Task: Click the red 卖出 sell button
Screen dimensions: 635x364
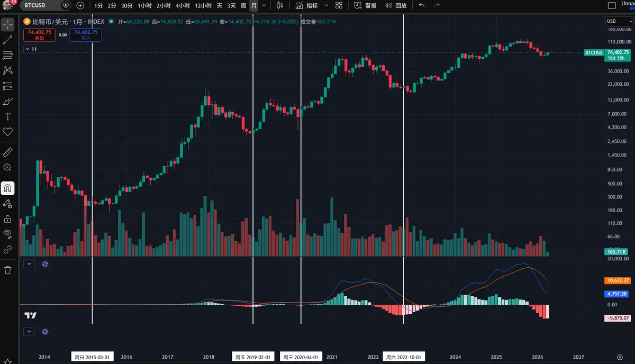Action: tap(39, 35)
